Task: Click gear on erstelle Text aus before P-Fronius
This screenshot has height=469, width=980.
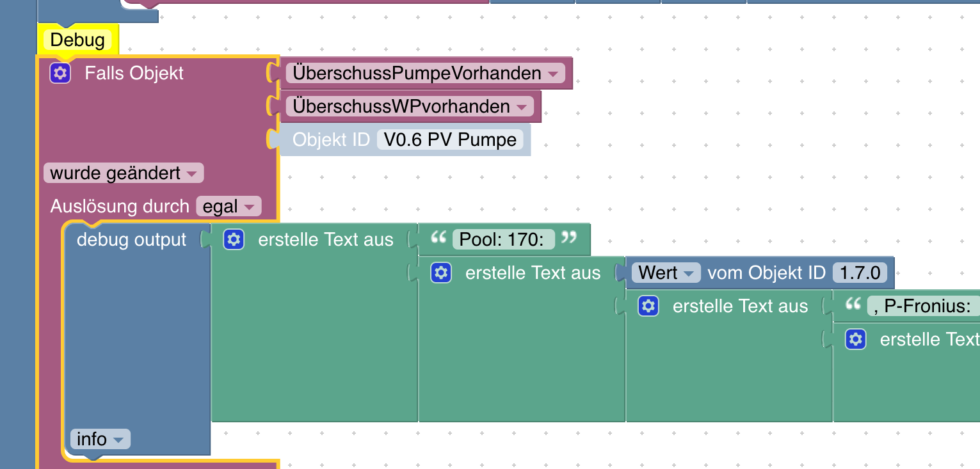Action: 648,306
